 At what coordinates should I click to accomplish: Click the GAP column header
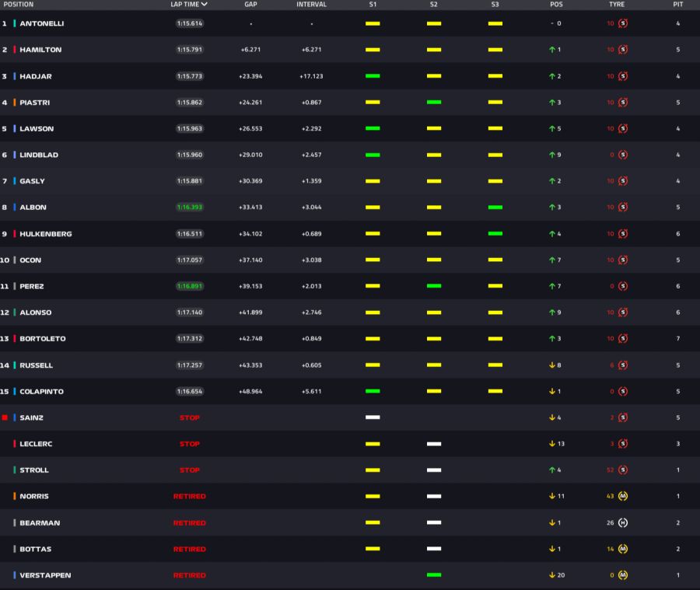point(250,5)
